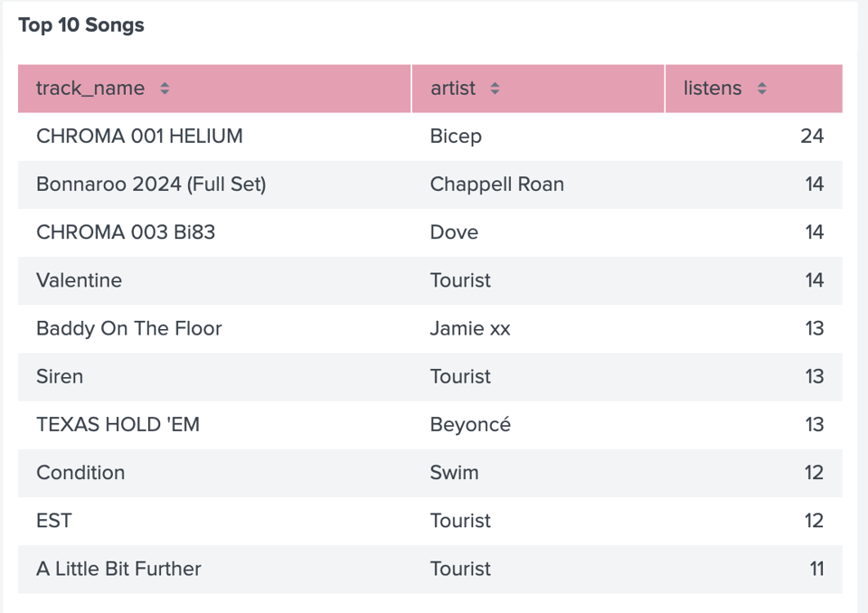Sort table by artist header

click(453, 89)
